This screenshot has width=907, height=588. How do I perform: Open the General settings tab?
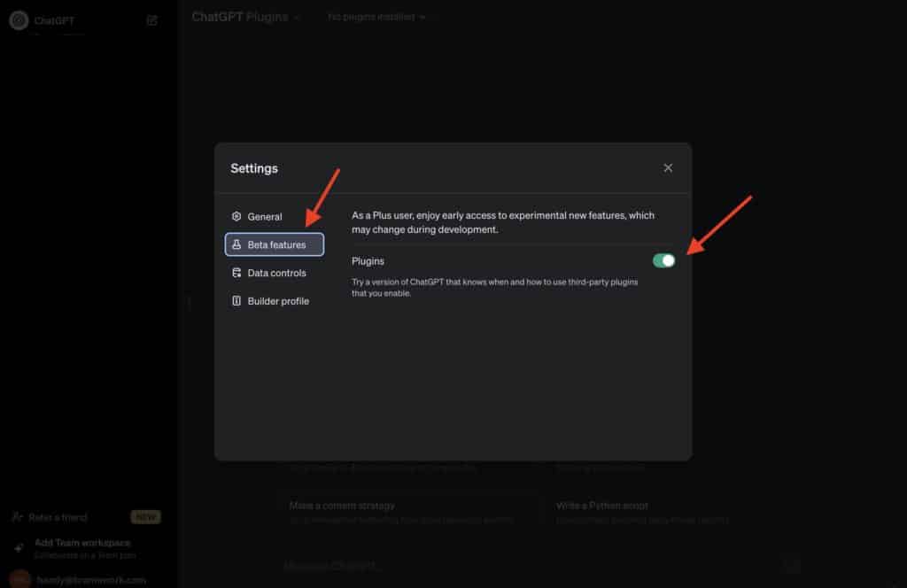(275, 217)
